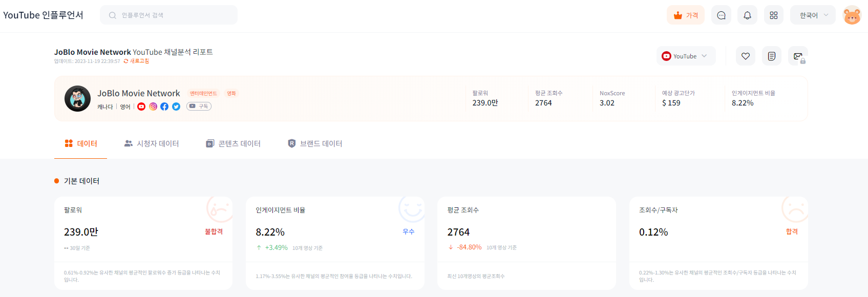
Task: Click the 구독 subscribe button
Action: click(x=199, y=107)
